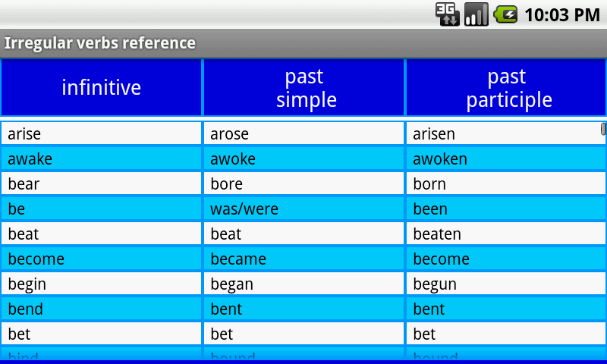607x364 pixels.
Task: Select the past simple cell 'awoke'
Action: click(x=304, y=159)
